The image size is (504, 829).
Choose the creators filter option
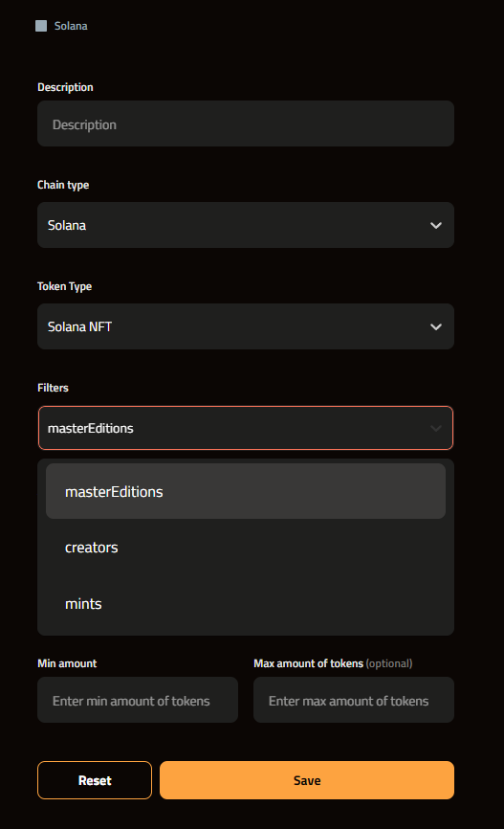246,548
